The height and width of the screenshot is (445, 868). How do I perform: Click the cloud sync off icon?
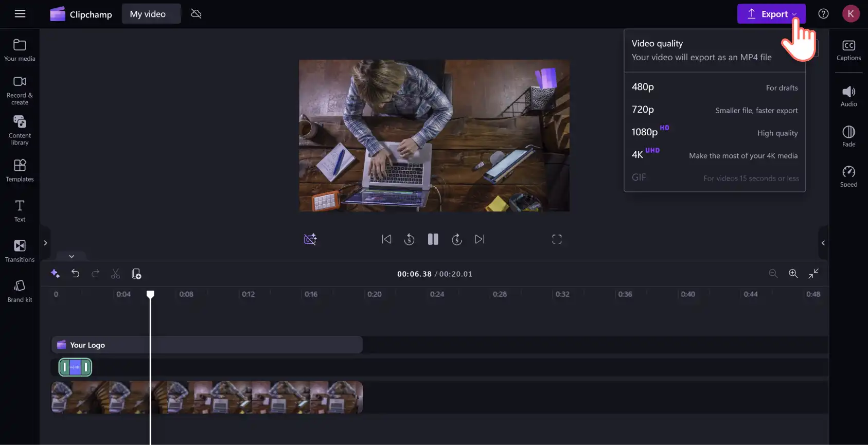pyautogui.click(x=196, y=14)
